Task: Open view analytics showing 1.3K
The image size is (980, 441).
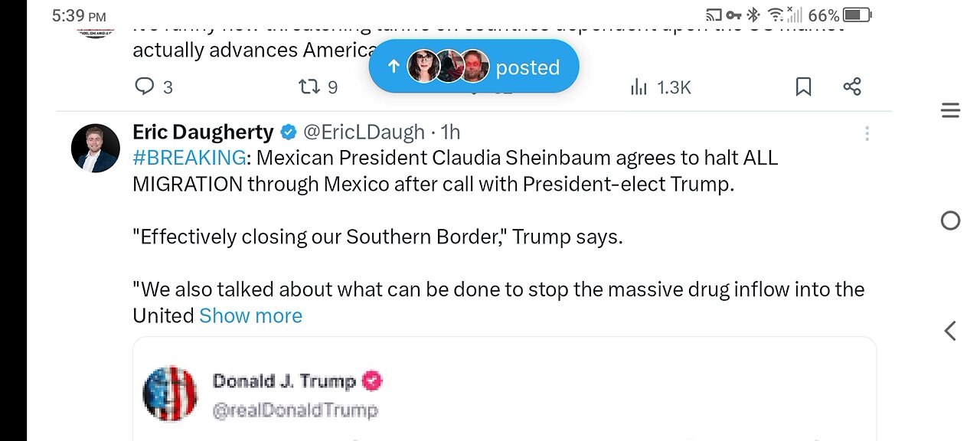Action: tap(639, 87)
